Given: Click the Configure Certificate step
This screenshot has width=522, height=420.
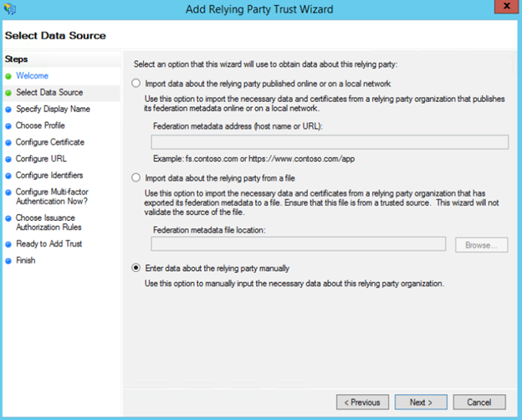Looking at the screenshot, I should [x=49, y=142].
